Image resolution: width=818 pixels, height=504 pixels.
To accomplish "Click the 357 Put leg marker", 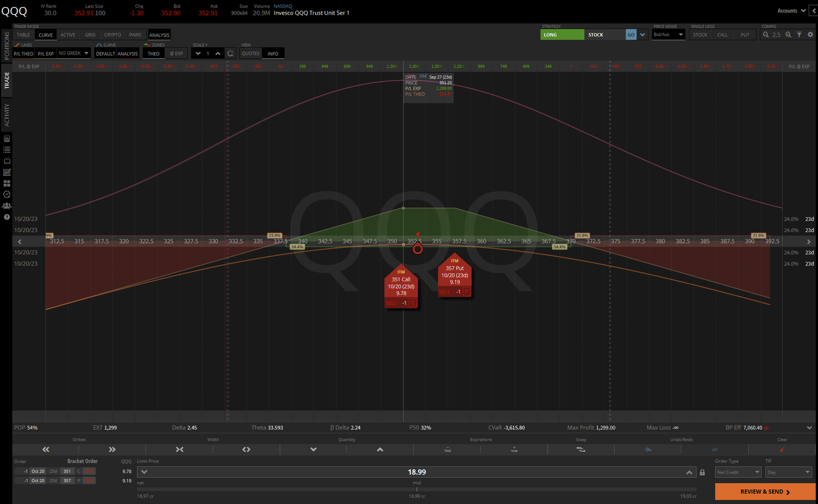I will tap(455, 275).
